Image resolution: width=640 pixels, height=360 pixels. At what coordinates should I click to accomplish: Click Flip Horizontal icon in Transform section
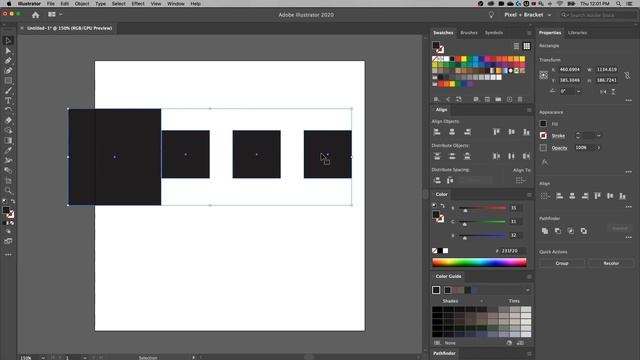(x=603, y=92)
